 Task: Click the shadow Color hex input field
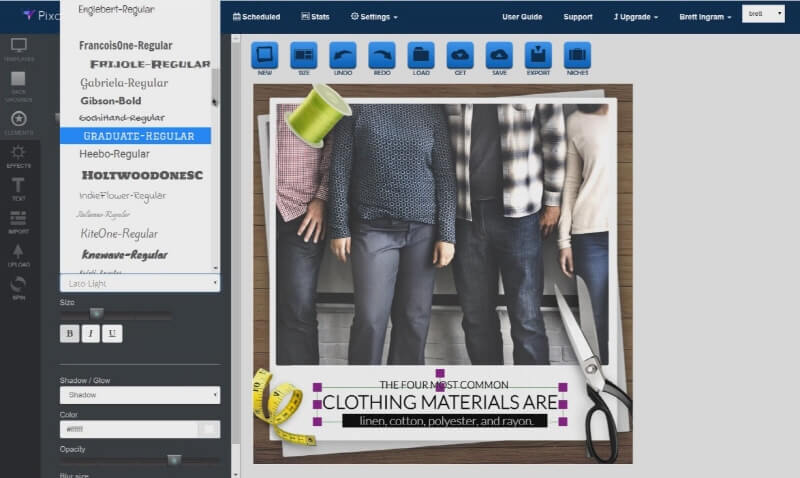click(129, 430)
